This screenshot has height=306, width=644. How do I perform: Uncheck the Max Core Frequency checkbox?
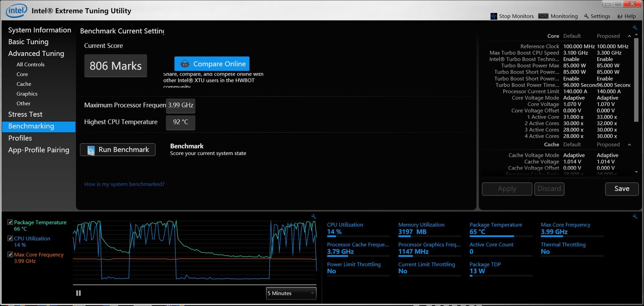[10, 255]
